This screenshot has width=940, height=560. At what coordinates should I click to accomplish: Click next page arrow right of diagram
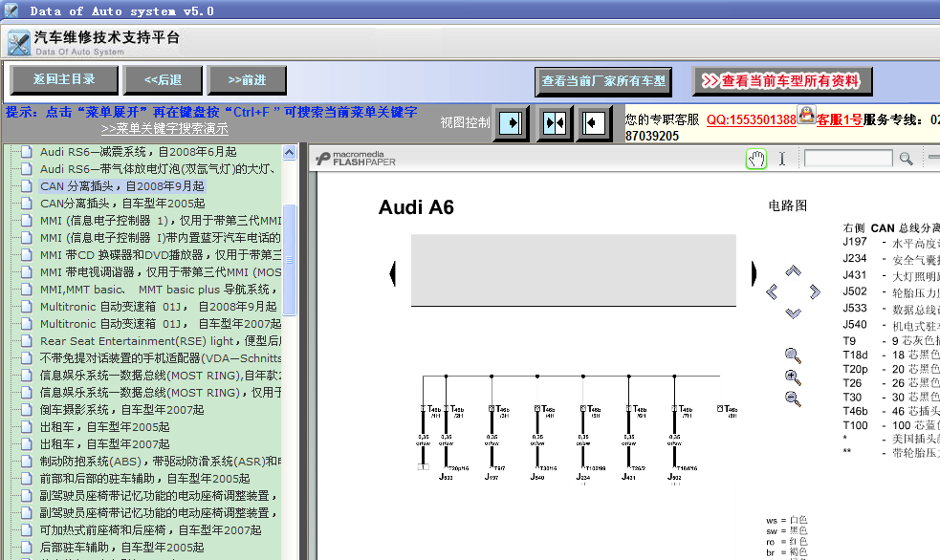pos(754,273)
